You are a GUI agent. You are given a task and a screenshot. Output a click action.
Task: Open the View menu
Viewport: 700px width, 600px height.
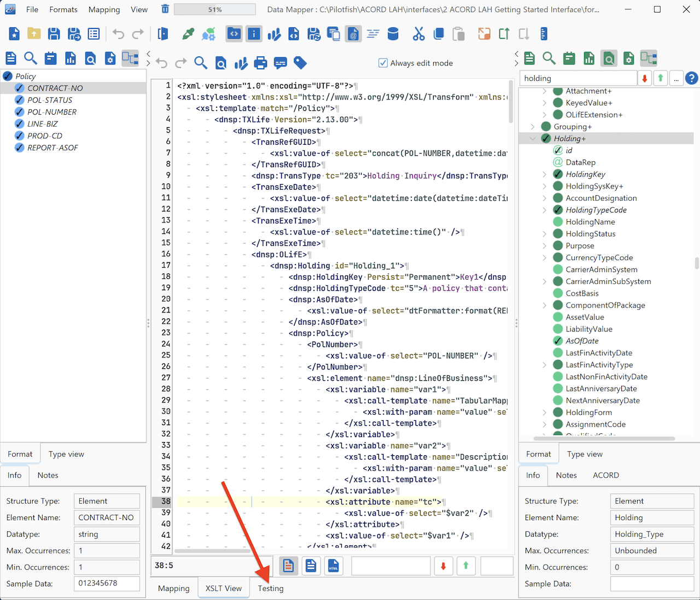coord(139,9)
